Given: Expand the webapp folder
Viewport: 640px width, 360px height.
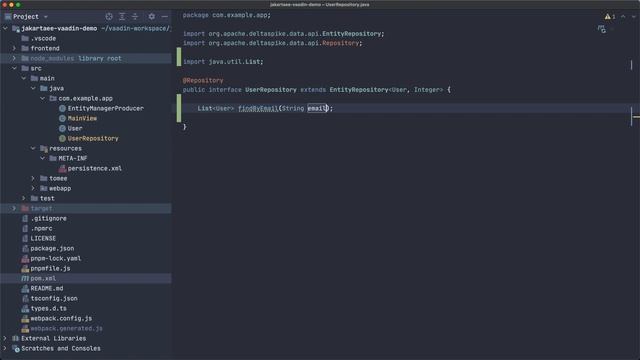Looking at the screenshot, I should tap(33, 188).
